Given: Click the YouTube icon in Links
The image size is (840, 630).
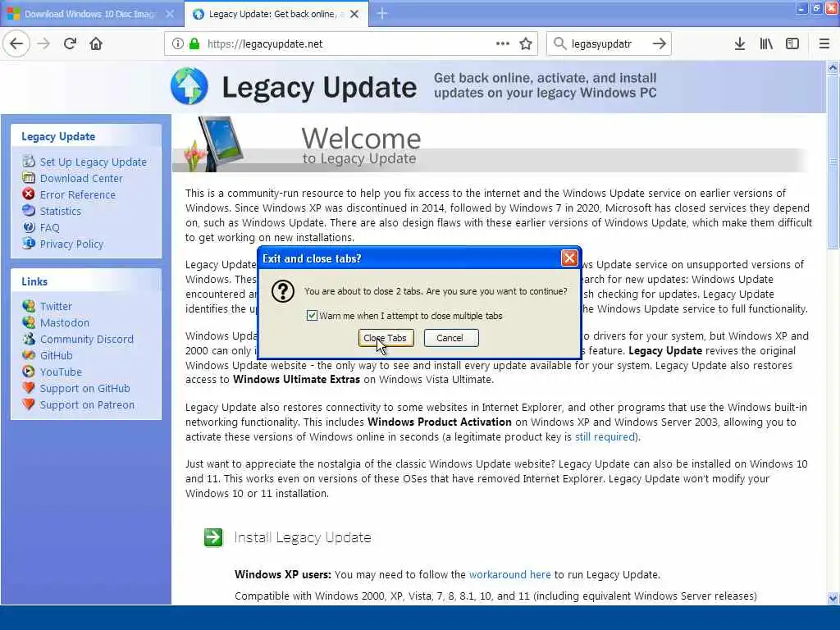Looking at the screenshot, I should [x=29, y=372].
